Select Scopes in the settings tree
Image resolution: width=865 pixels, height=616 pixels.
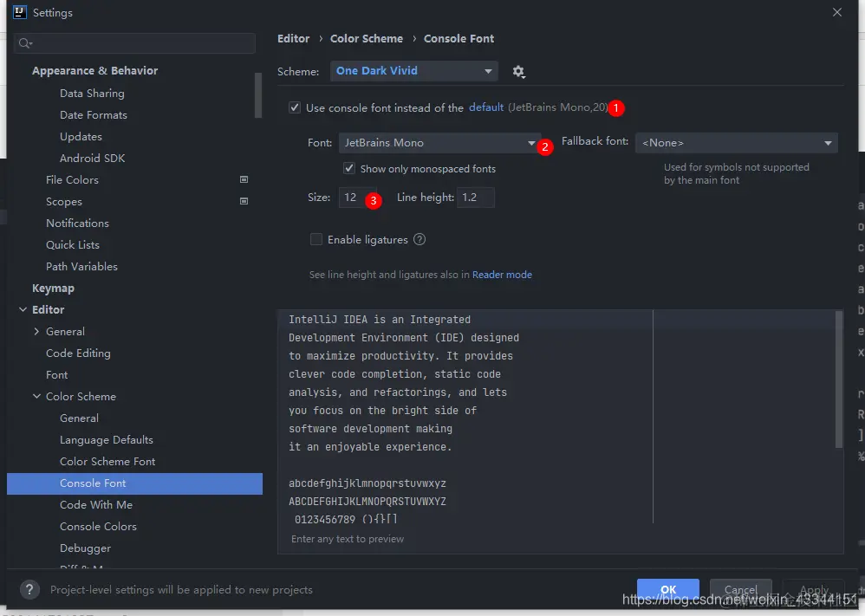pos(64,202)
